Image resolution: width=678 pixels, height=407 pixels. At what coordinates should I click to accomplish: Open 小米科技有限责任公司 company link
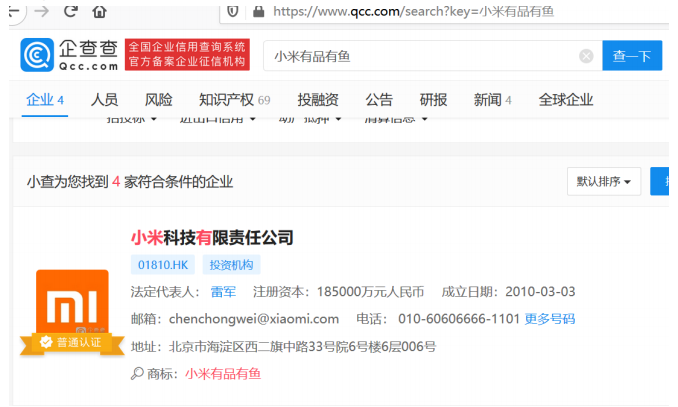pos(212,238)
